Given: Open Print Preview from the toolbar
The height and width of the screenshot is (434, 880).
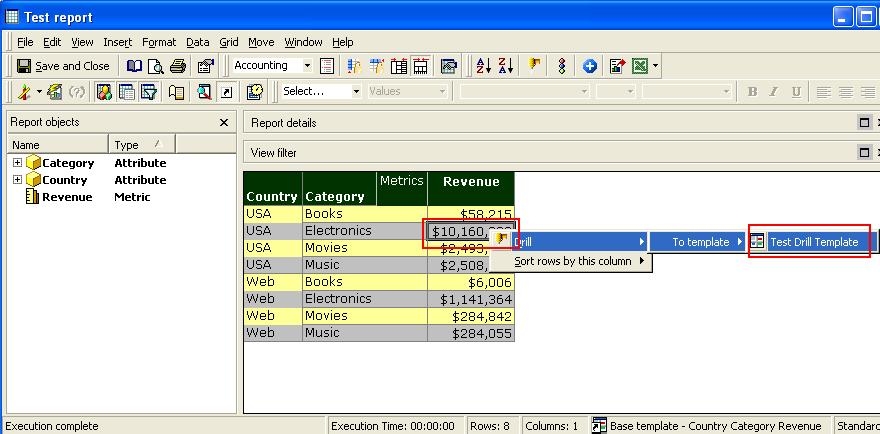Looking at the screenshot, I should [x=156, y=66].
